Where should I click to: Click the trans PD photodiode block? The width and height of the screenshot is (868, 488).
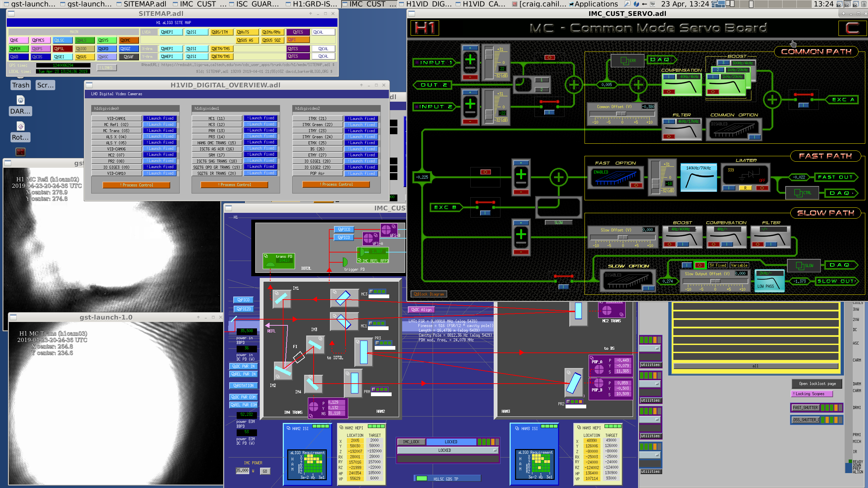(x=279, y=261)
